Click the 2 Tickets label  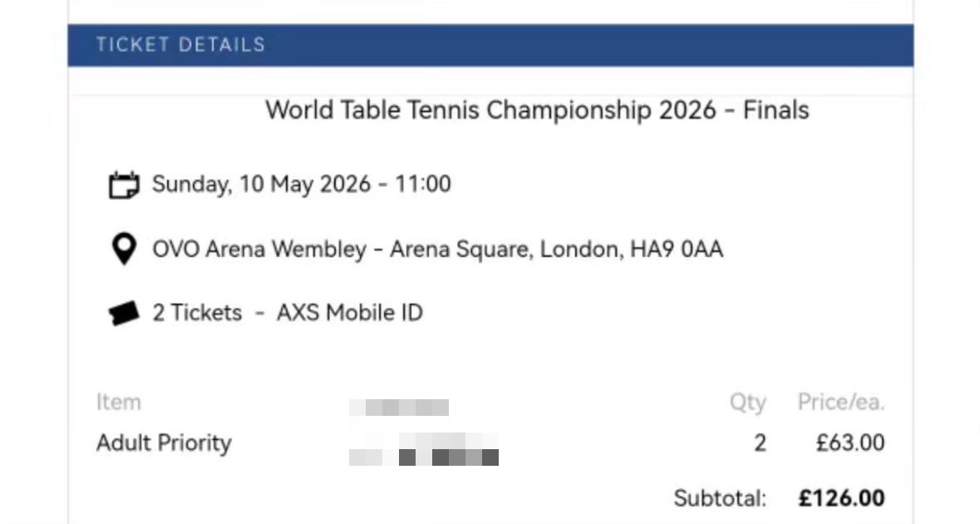coord(197,313)
